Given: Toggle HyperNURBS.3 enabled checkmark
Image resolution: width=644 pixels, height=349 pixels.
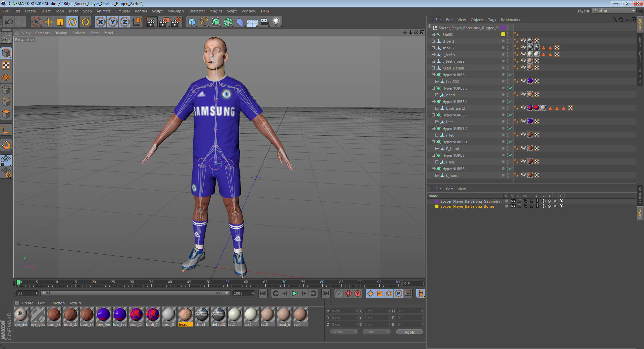Looking at the screenshot, I should (x=511, y=115).
